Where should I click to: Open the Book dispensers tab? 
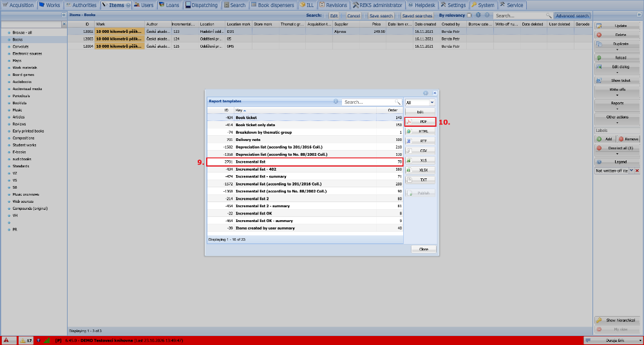tap(272, 5)
